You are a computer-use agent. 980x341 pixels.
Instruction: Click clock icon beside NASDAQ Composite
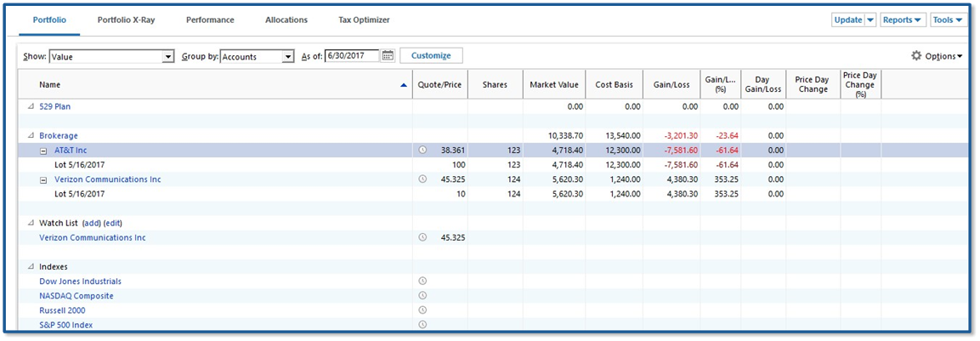[x=422, y=296]
